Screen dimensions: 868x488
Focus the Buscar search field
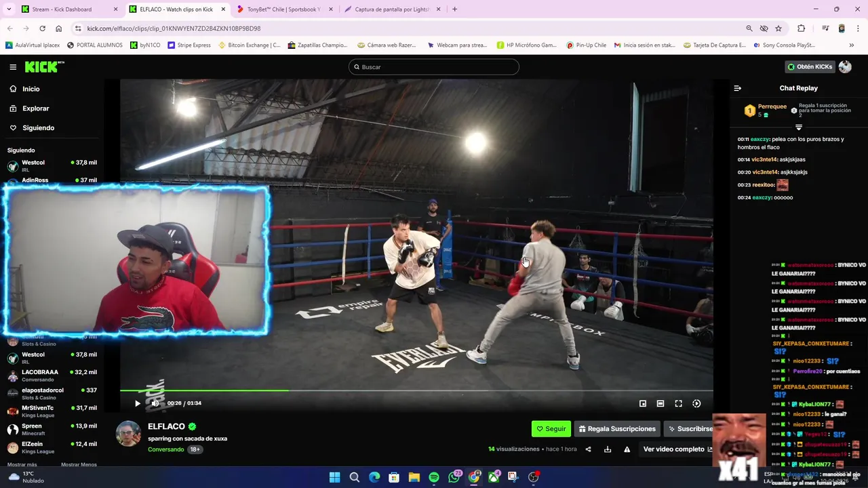[x=434, y=67]
